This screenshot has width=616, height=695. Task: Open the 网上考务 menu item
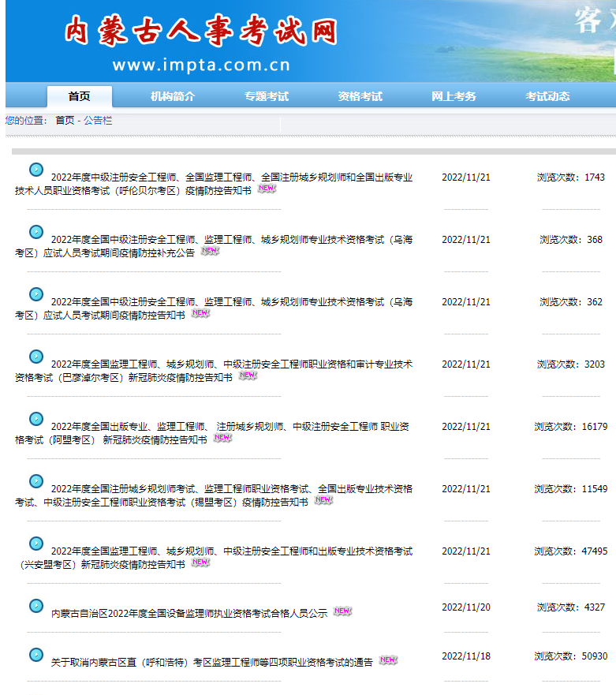[454, 96]
